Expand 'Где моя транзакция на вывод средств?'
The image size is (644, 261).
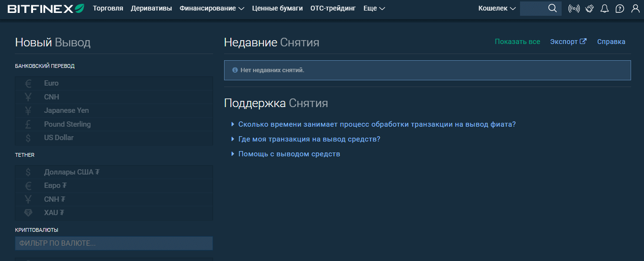309,139
